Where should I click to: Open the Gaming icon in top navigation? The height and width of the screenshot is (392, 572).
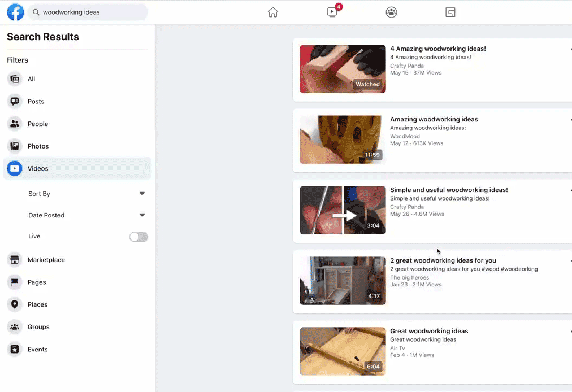pos(450,12)
